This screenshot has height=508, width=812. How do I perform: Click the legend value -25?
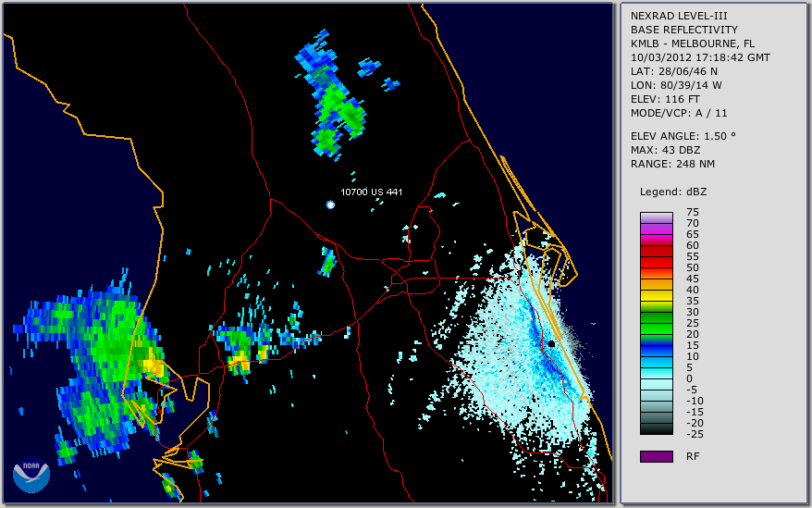coord(695,434)
